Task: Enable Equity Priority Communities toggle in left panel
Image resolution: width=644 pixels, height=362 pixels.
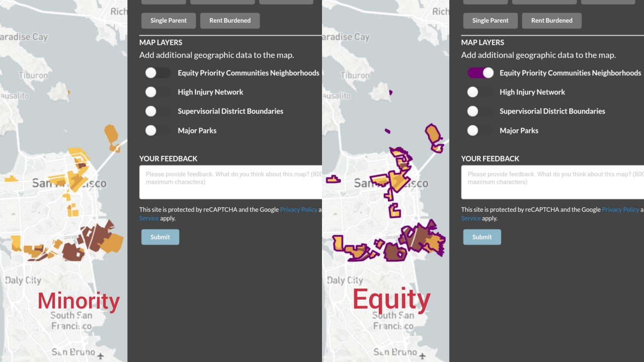Action: 157,73
